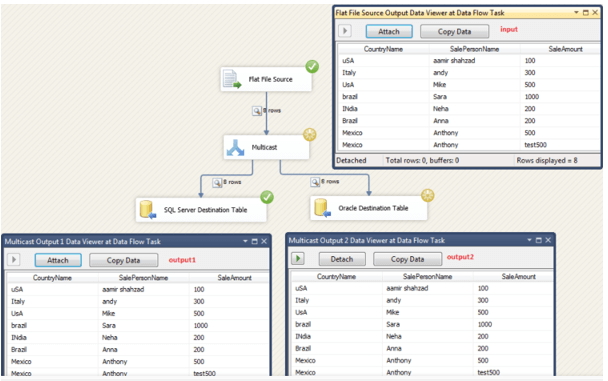Close the Flat File Source viewer window
608x381 pixels.
tap(595, 13)
